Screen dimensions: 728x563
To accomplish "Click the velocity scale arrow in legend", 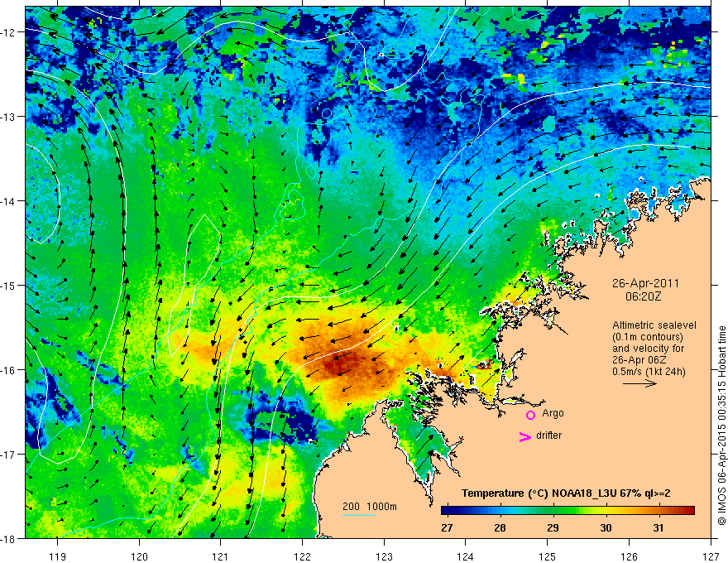I will point(639,383).
